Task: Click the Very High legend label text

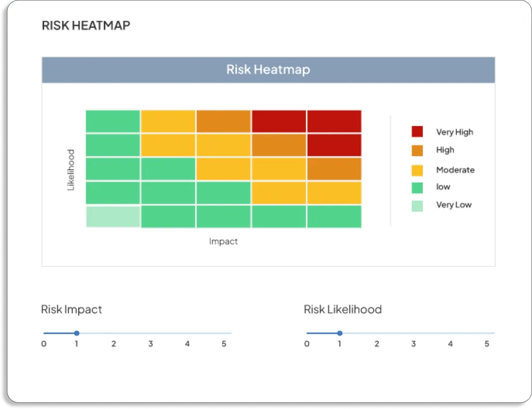Action: coord(454,132)
